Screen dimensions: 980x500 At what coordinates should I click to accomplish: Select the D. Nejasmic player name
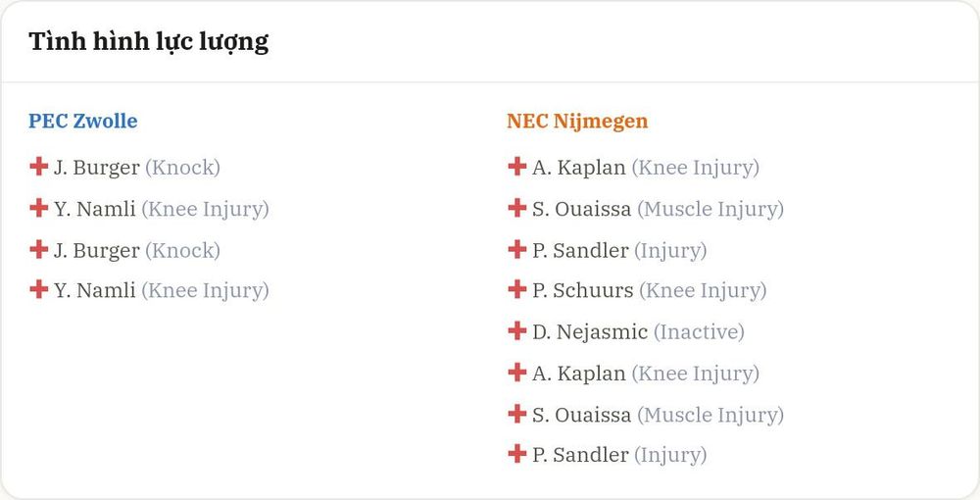click(x=590, y=332)
